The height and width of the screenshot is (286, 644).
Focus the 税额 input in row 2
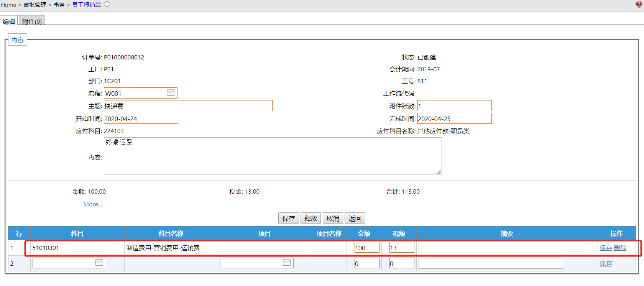tap(402, 263)
